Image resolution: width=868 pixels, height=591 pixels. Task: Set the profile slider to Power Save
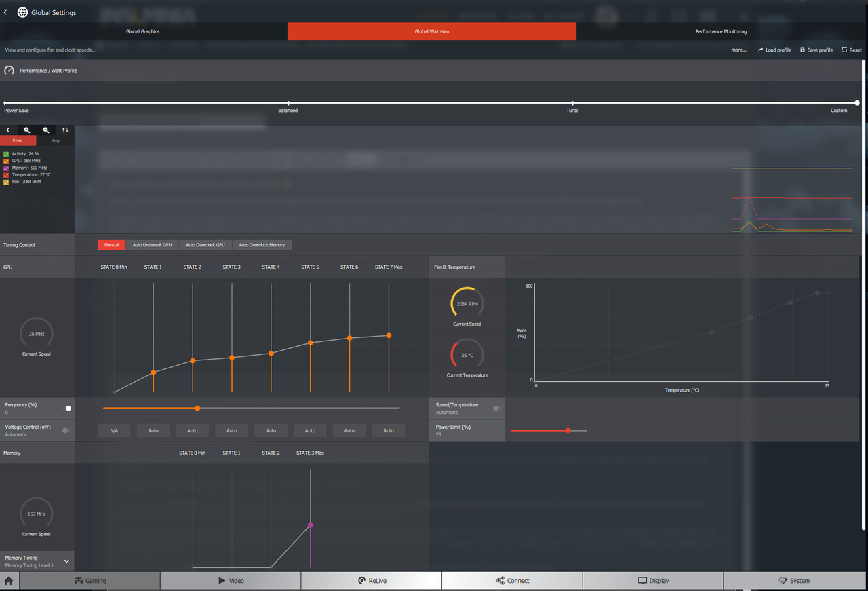coord(5,103)
